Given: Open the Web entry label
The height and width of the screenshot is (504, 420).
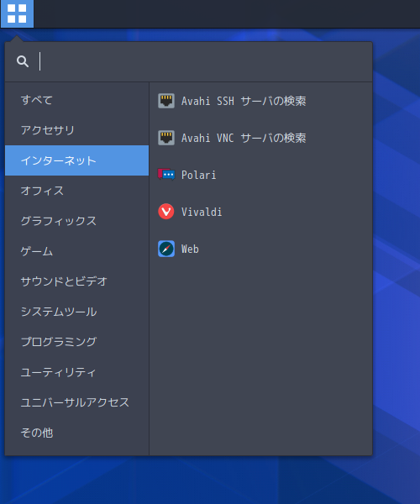Looking at the screenshot, I should tap(190, 249).
